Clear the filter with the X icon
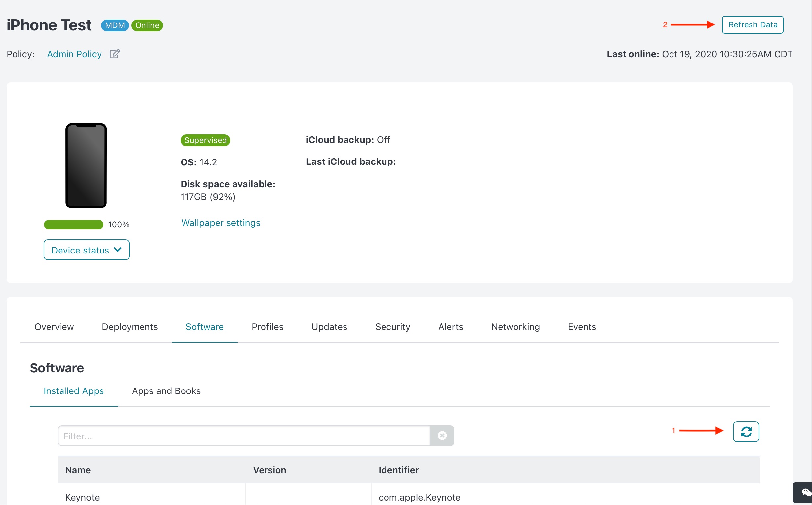This screenshot has height=505, width=812. click(x=442, y=436)
